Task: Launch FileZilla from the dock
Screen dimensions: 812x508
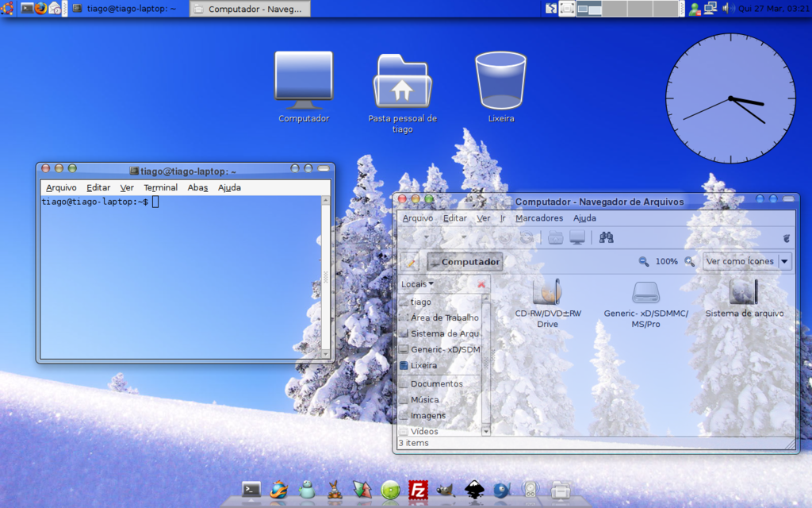Action: [418, 490]
